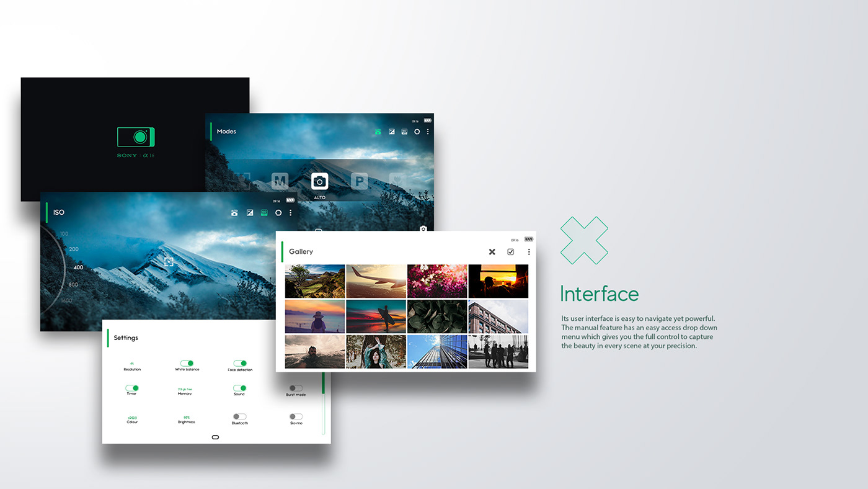The height and width of the screenshot is (489, 868).
Task: Click the Modes screen title
Action: tap(226, 132)
